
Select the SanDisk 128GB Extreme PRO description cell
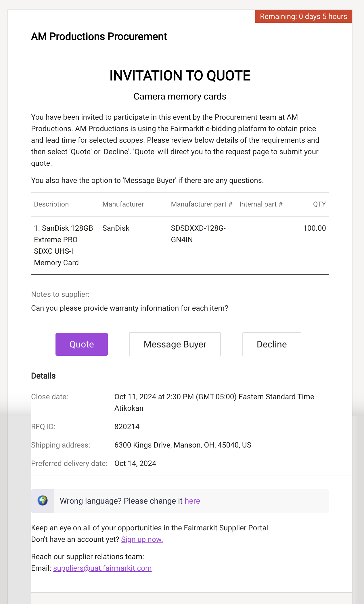pos(64,245)
